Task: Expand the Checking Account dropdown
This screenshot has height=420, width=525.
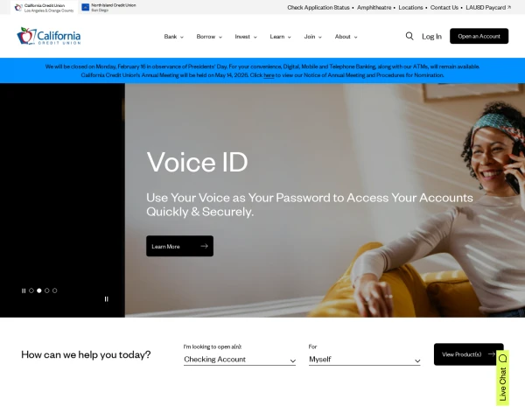Action: click(x=240, y=360)
